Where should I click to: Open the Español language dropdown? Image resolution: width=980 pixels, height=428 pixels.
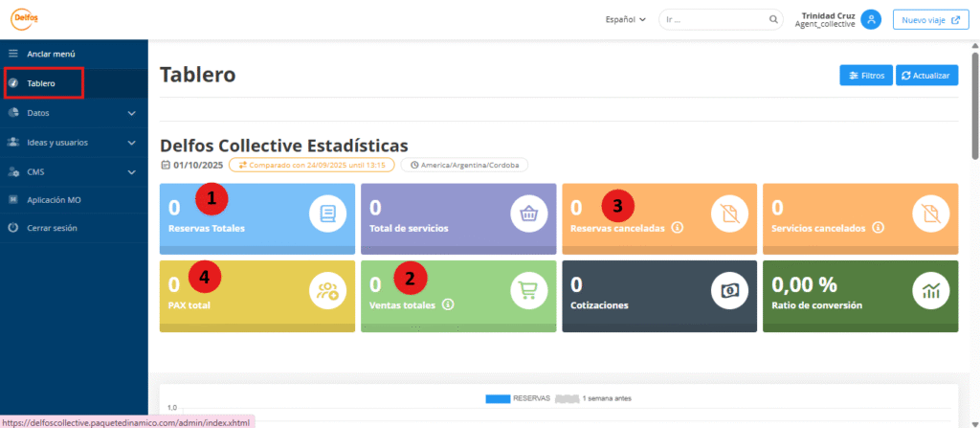coord(626,19)
